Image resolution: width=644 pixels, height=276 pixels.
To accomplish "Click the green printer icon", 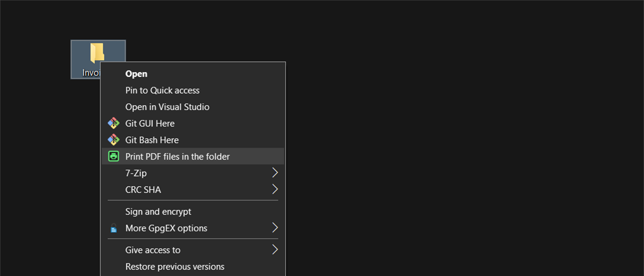I will click(x=114, y=156).
